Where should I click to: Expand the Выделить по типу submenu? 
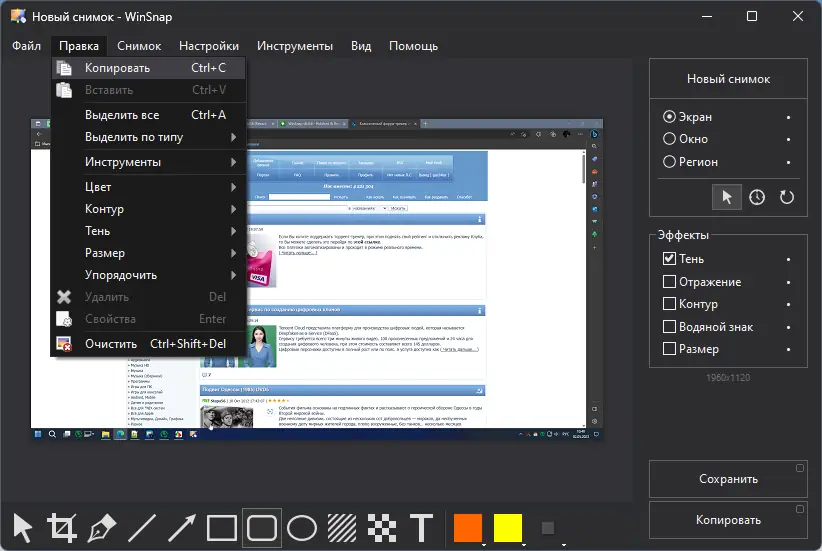pyautogui.click(x=148, y=137)
